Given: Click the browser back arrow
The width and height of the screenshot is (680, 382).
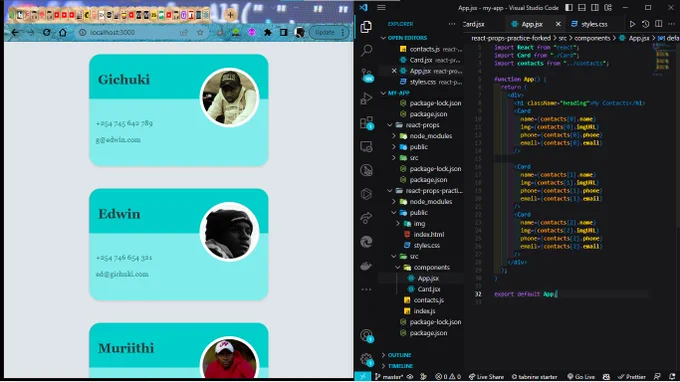Looking at the screenshot, I should point(15,33).
